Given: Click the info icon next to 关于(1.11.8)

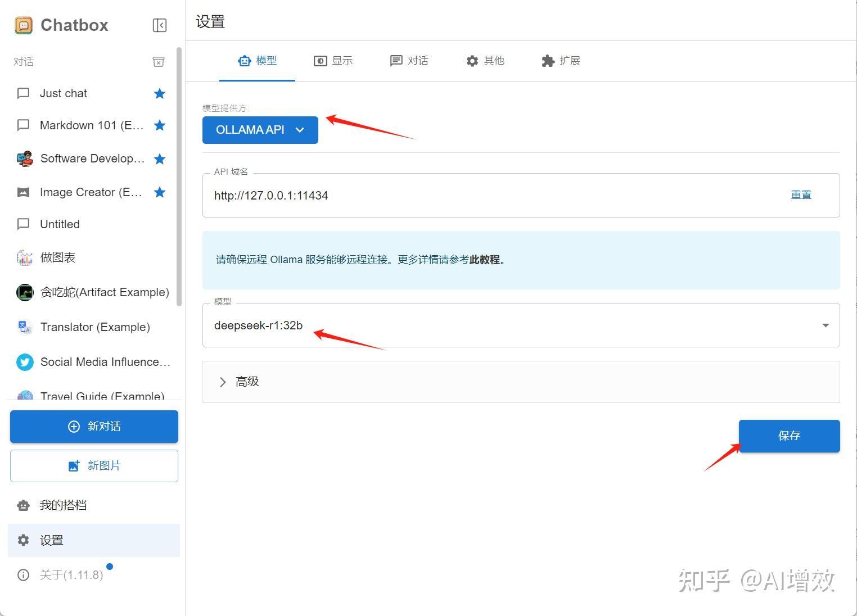Looking at the screenshot, I should (x=23, y=574).
